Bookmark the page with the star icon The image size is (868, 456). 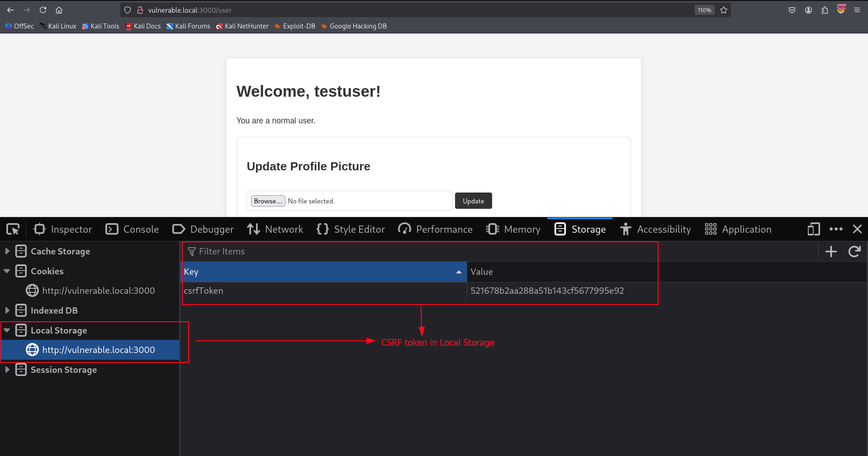724,10
